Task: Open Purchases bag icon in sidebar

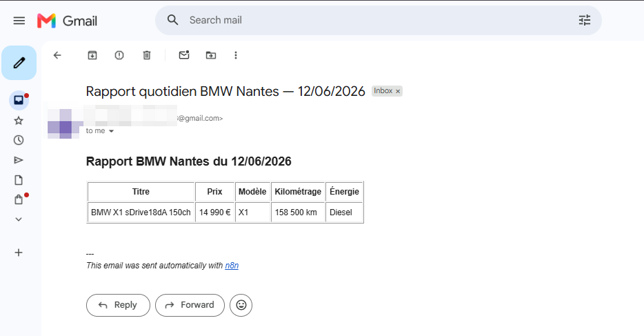Action: pyautogui.click(x=19, y=199)
